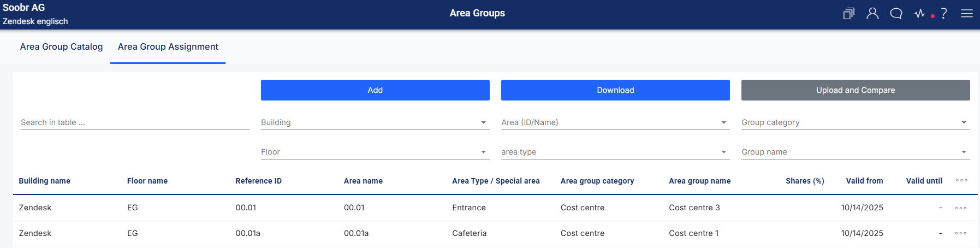Open the help question mark icon
980x248 pixels.
(944, 14)
